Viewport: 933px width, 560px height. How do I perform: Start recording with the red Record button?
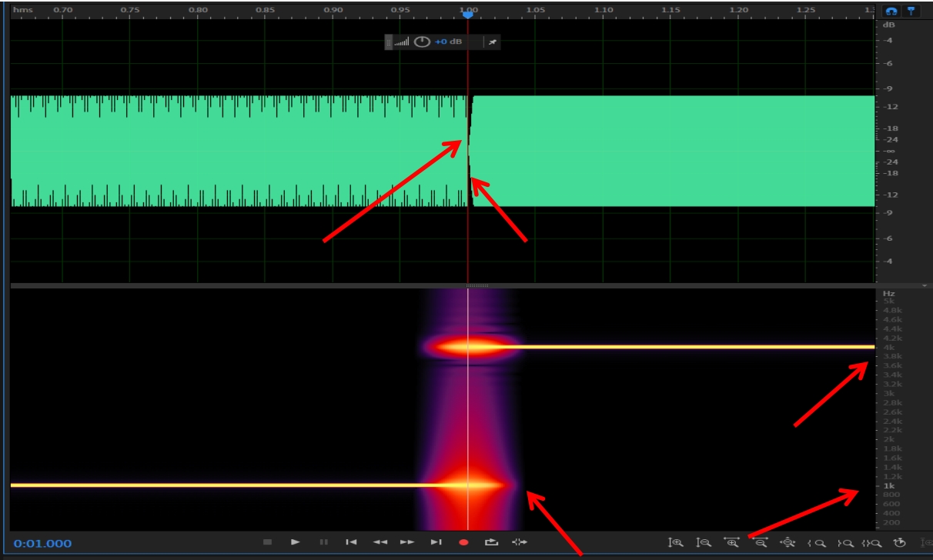pos(463,542)
